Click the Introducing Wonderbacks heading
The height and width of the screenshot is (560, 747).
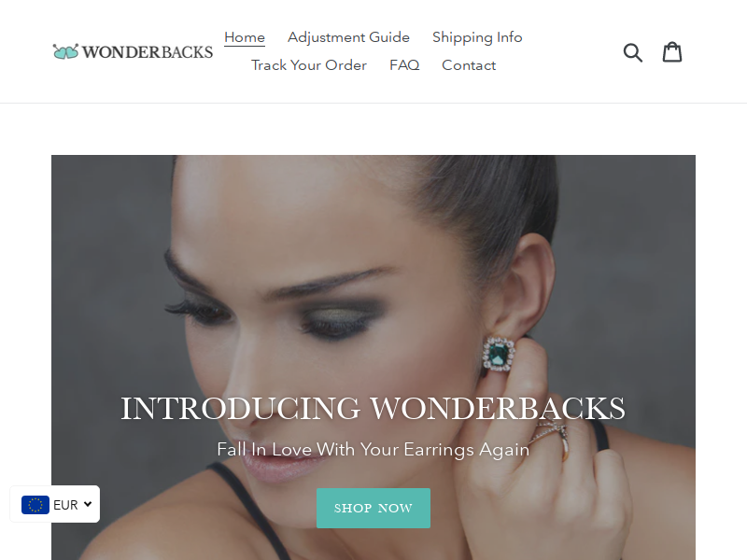tap(373, 409)
